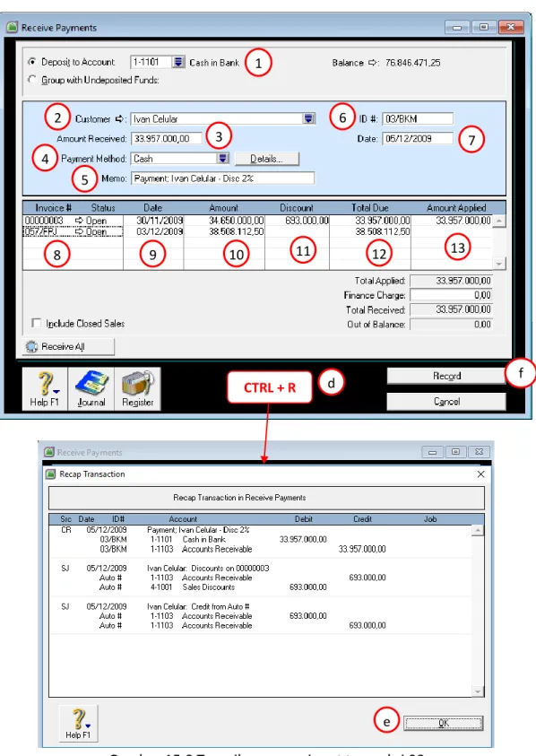The height and width of the screenshot is (756, 536).
Task: Click the Details... button
Action: pyautogui.click(x=267, y=159)
